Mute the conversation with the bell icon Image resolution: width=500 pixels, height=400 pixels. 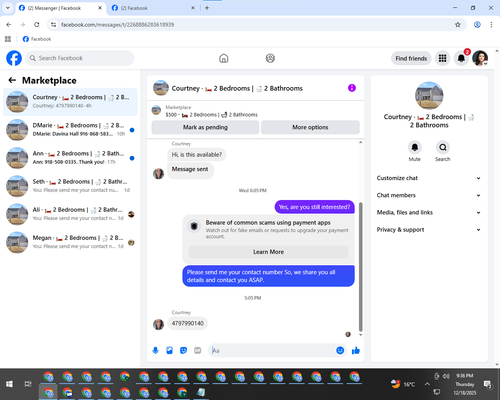[x=415, y=147]
